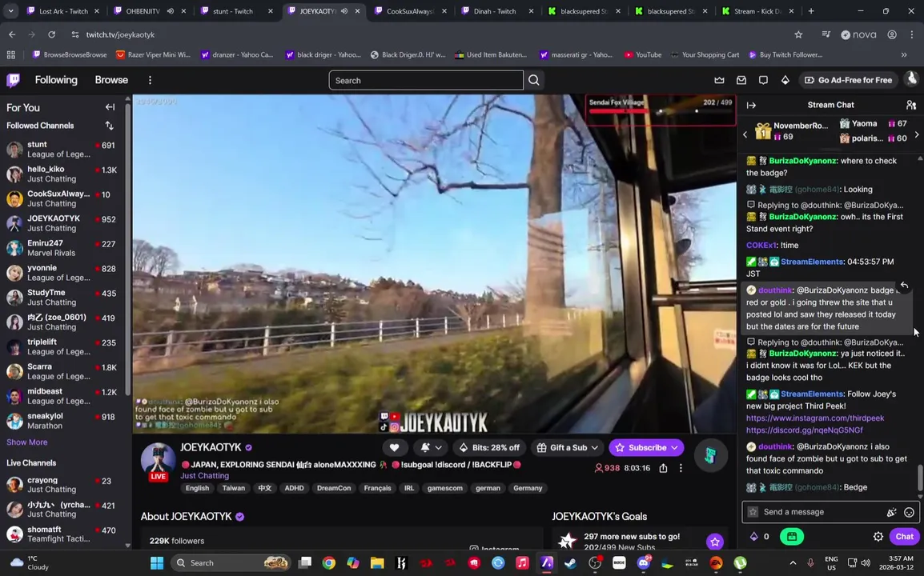Screen dimensions: 924x576
Task: Click the reply arrow on douthink message
Action: pyautogui.click(x=904, y=286)
